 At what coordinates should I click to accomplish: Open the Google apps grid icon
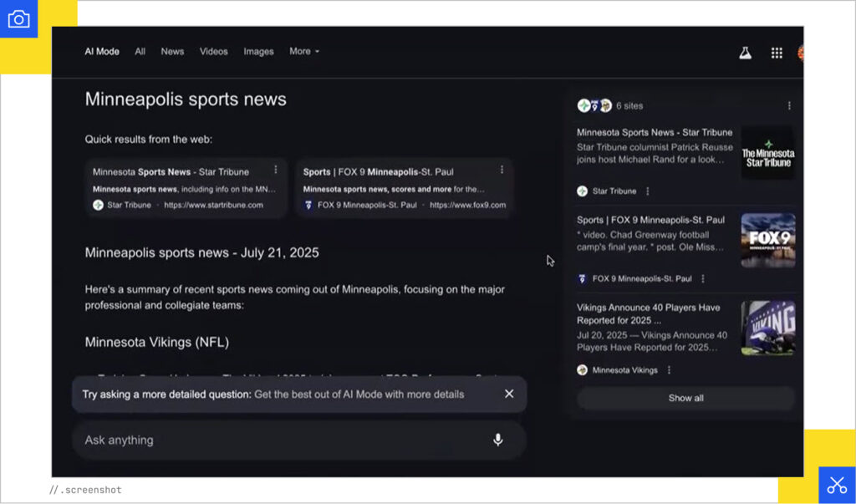click(x=775, y=52)
